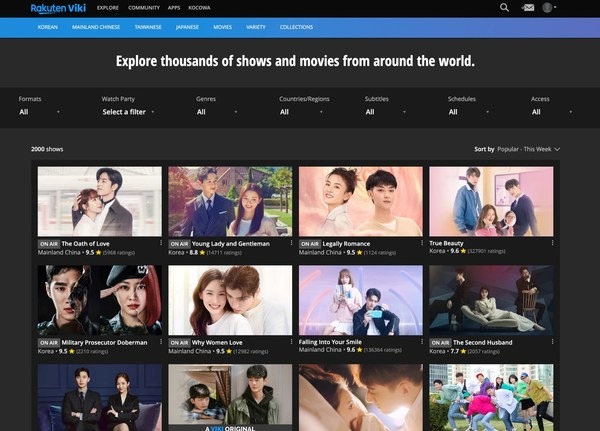Expand the Formats filter dropdown
Image resolution: width=600 pixels, height=431 pixels.
[40, 112]
